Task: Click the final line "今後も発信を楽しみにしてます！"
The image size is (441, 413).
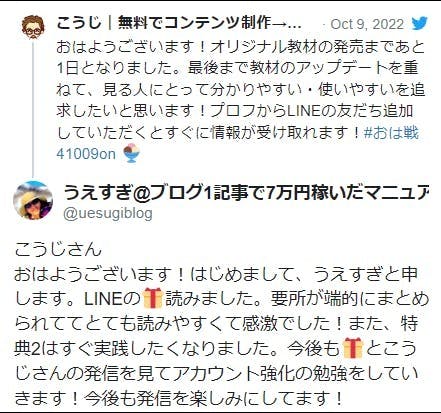Action: point(213,398)
